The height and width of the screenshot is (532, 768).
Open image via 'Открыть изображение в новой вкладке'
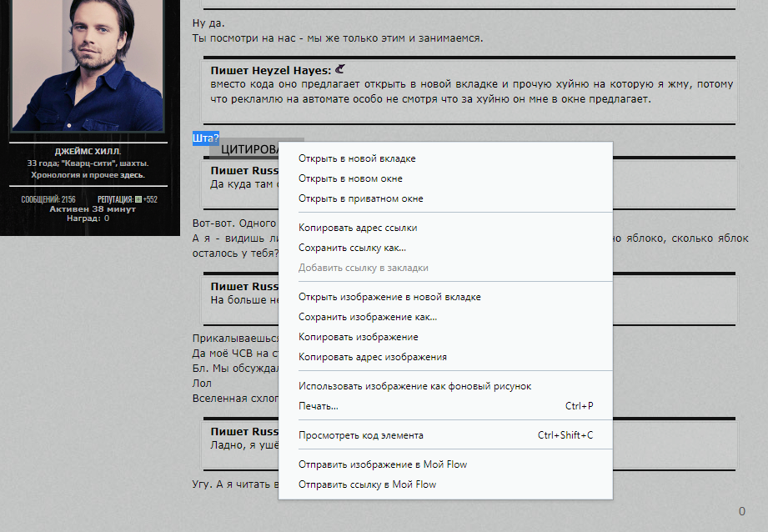389,297
